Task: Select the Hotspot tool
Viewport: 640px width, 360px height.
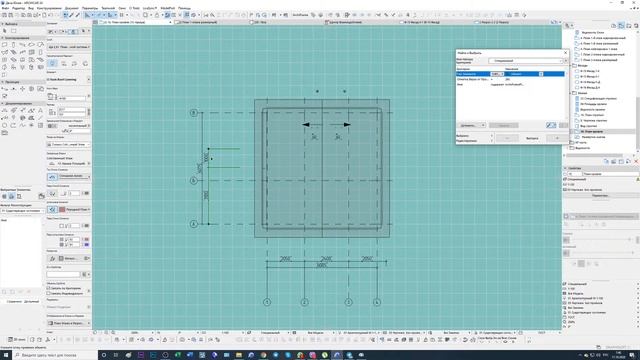Action: pyautogui.click(x=31, y=125)
